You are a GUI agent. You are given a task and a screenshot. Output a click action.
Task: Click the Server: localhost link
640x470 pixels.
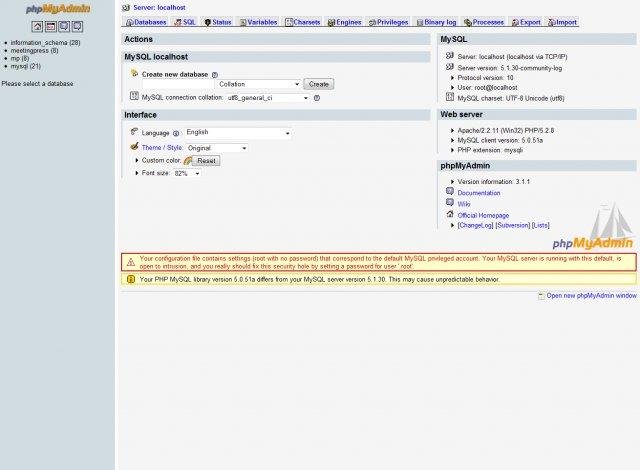159,7
